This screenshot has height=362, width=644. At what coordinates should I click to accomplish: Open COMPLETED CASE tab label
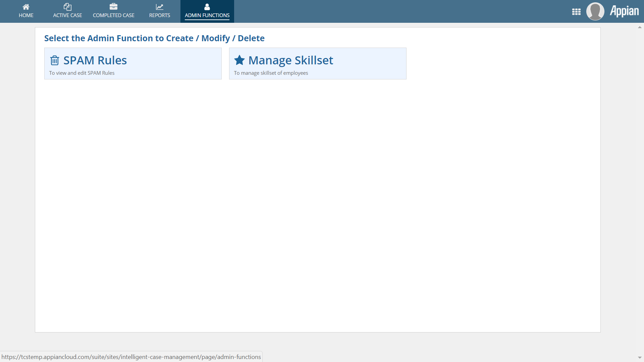click(113, 15)
